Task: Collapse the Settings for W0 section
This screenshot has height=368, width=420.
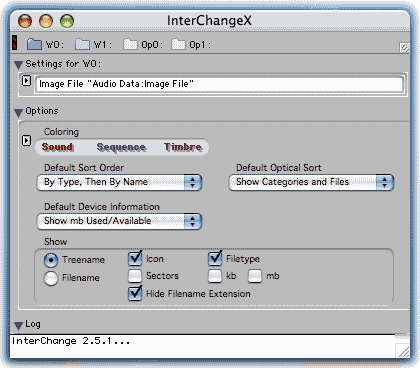Action: [x=18, y=64]
